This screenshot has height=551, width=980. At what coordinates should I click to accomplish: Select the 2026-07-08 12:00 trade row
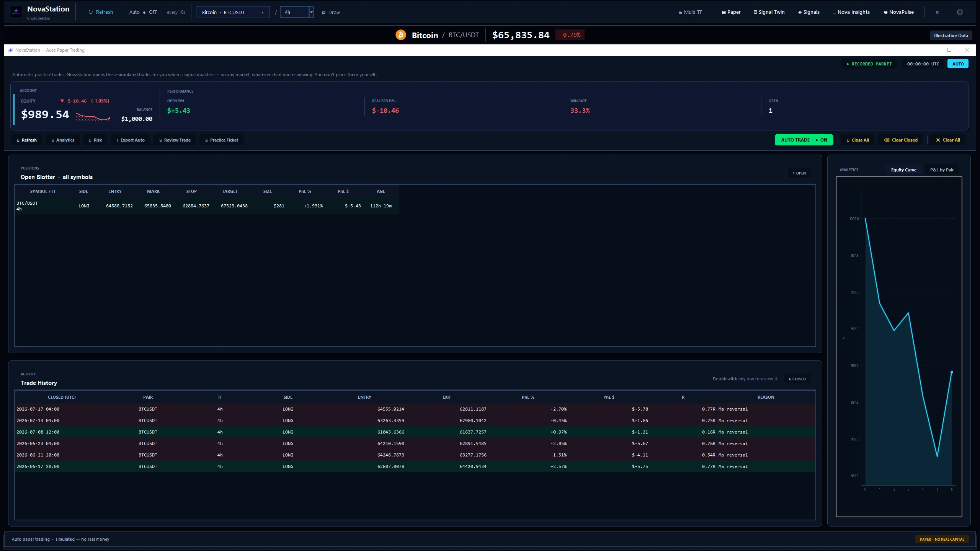click(415, 432)
